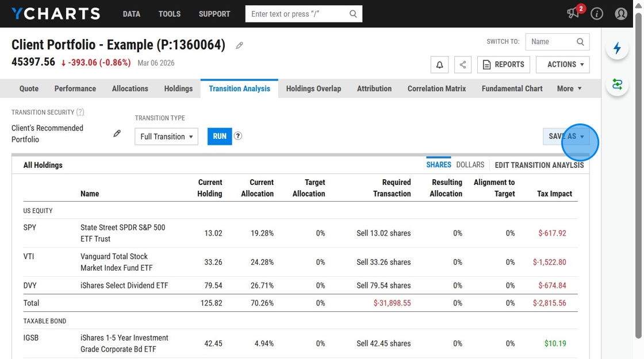Open the ACTIONS dropdown
This screenshot has height=359, width=644.
(563, 65)
